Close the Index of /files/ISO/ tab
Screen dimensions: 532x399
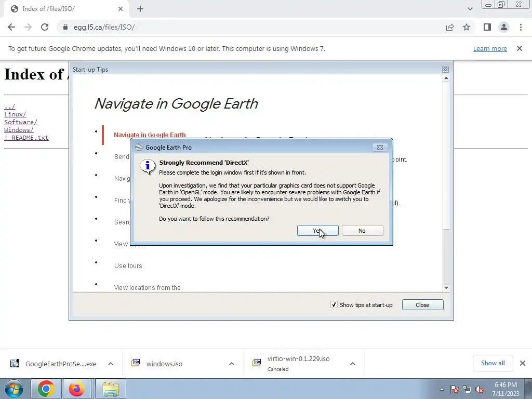[x=121, y=9]
